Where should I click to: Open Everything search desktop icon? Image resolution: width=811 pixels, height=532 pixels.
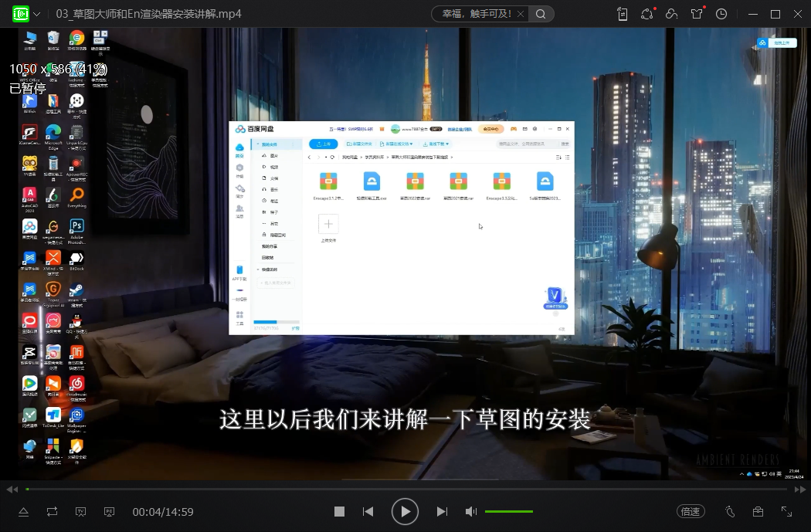coord(76,198)
